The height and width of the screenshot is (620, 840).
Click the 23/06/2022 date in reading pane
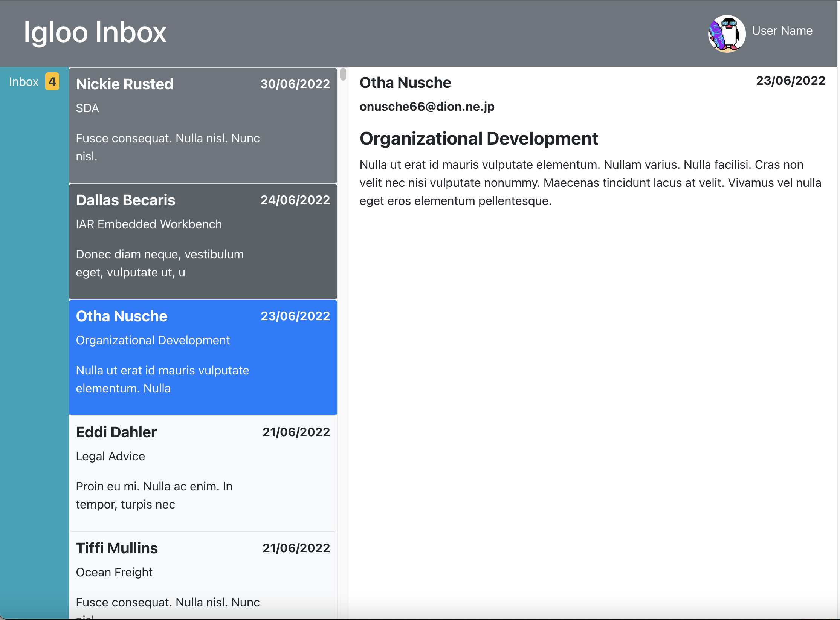click(x=790, y=81)
